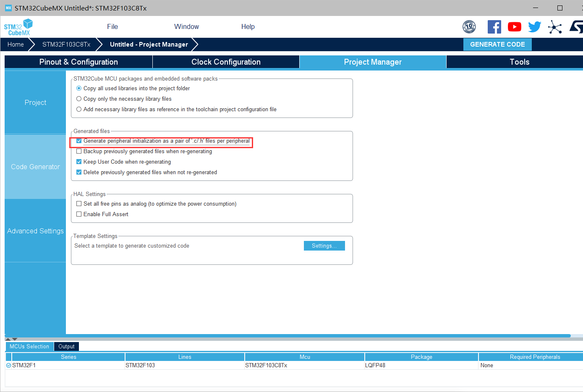Minimize the STM32CubeMX window

tap(536, 8)
